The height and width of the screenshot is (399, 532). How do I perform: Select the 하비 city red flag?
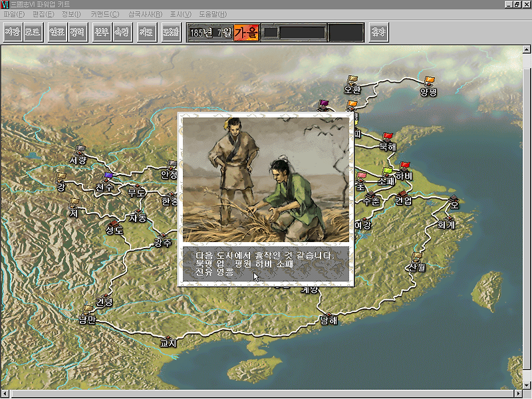tap(404, 166)
